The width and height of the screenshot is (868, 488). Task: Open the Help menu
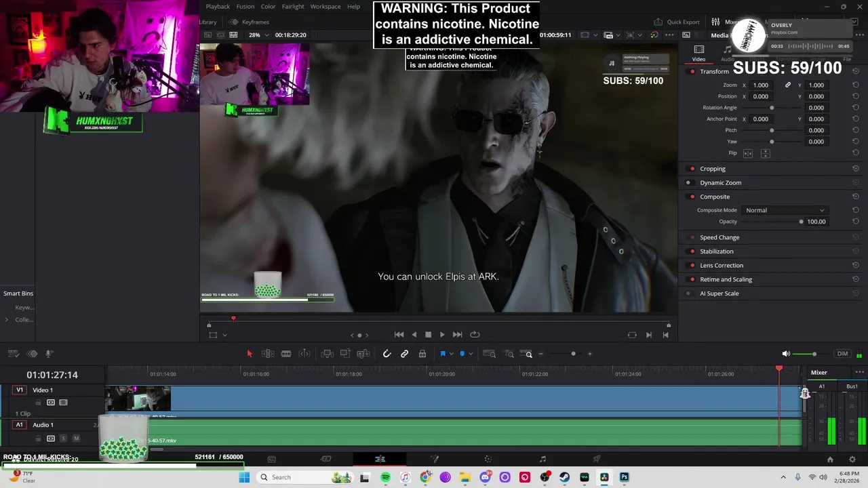click(x=353, y=7)
